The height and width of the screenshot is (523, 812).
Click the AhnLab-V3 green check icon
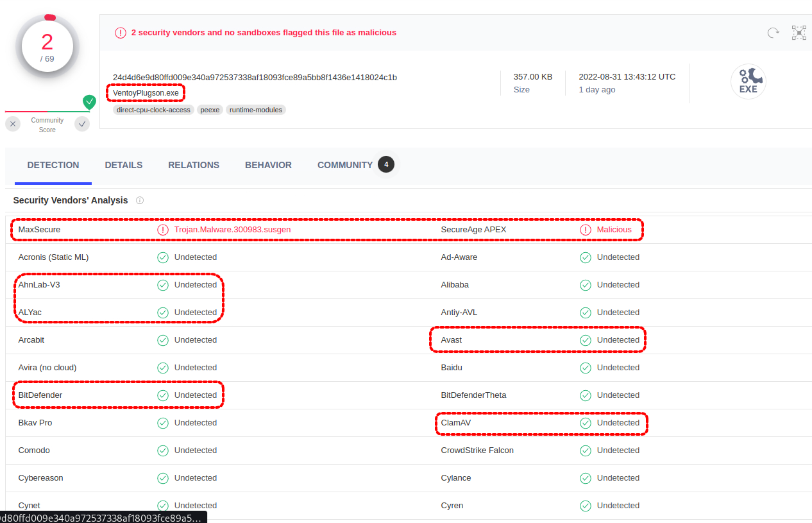coord(163,285)
